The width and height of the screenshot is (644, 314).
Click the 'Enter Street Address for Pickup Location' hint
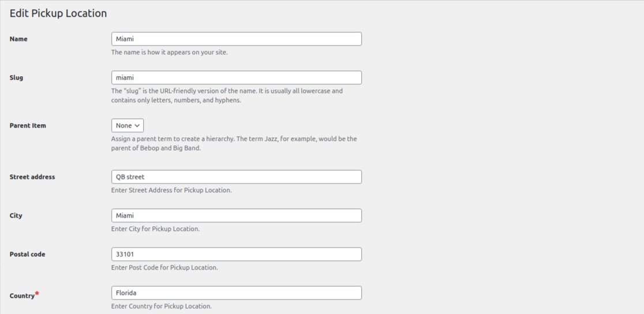pyautogui.click(x=171, y=190)
